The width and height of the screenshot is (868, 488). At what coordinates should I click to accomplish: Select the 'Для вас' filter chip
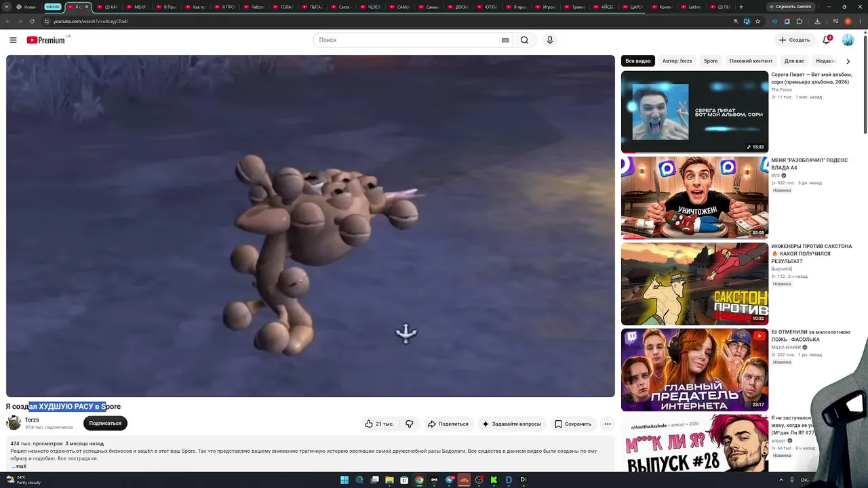click(794, 61)
